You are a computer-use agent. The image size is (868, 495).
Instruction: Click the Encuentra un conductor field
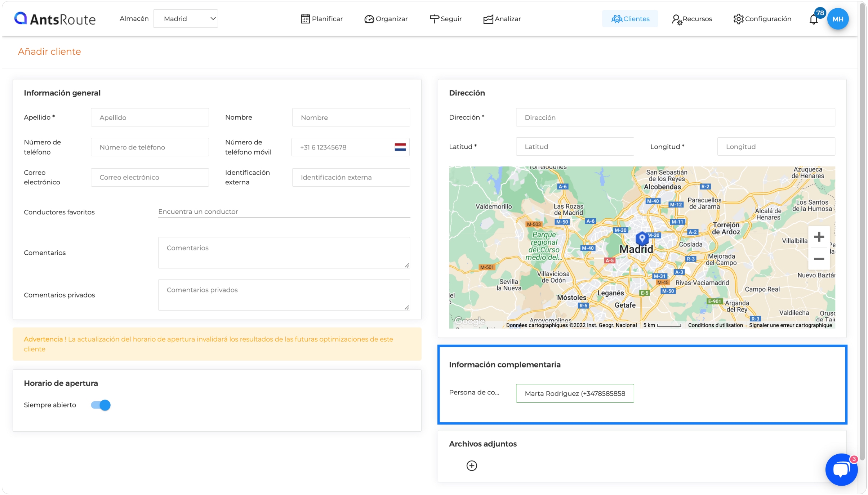pyautogui.click(x=284, y=212)
